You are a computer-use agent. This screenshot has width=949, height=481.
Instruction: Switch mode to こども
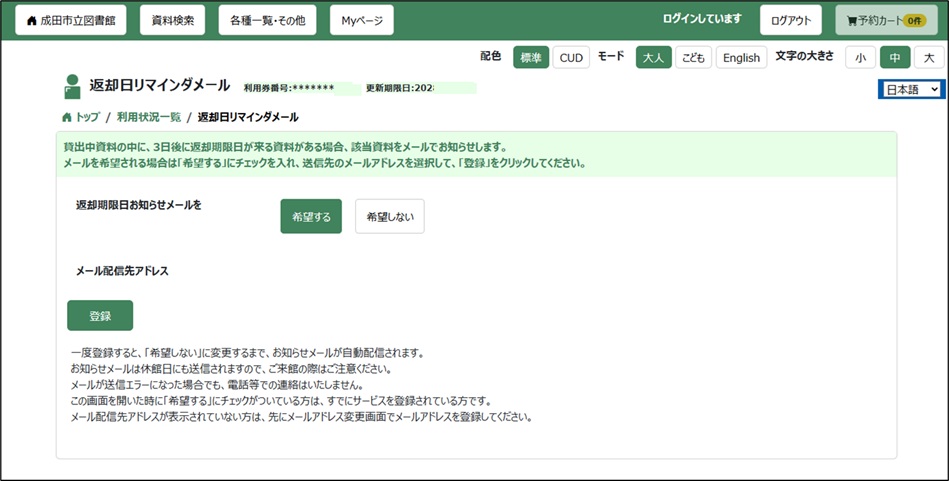693,58
